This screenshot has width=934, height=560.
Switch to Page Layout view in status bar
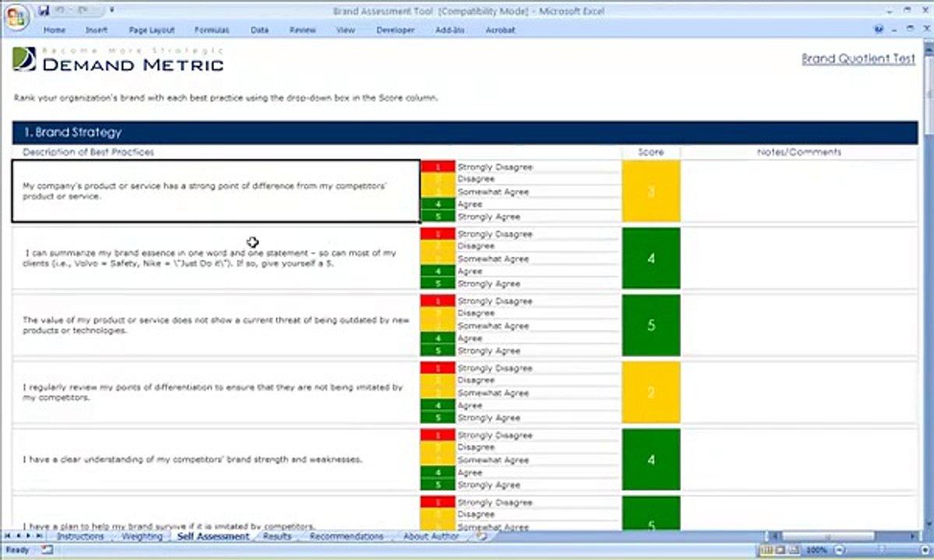780,550
